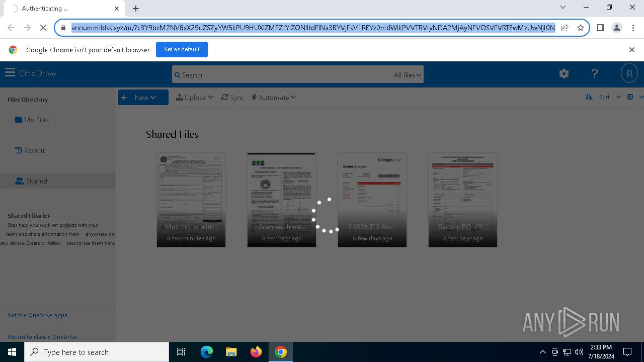Open the Windows Start menu

[12, 352]
